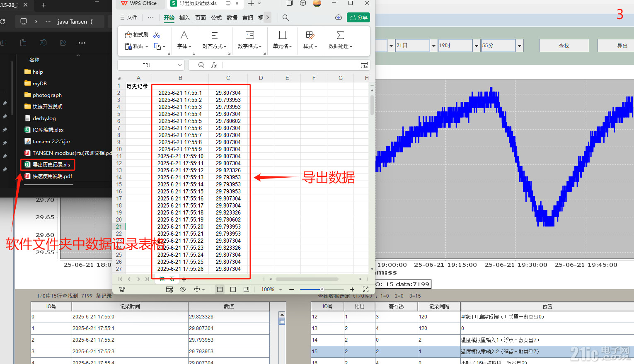Open the 文件 file menu
The width and height of the screenshot is (634, 364).
coord(128,17)
